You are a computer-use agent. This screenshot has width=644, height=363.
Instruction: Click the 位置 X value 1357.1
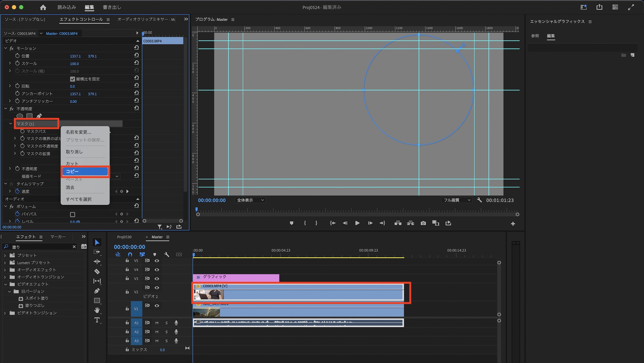(x=75, y=56)
